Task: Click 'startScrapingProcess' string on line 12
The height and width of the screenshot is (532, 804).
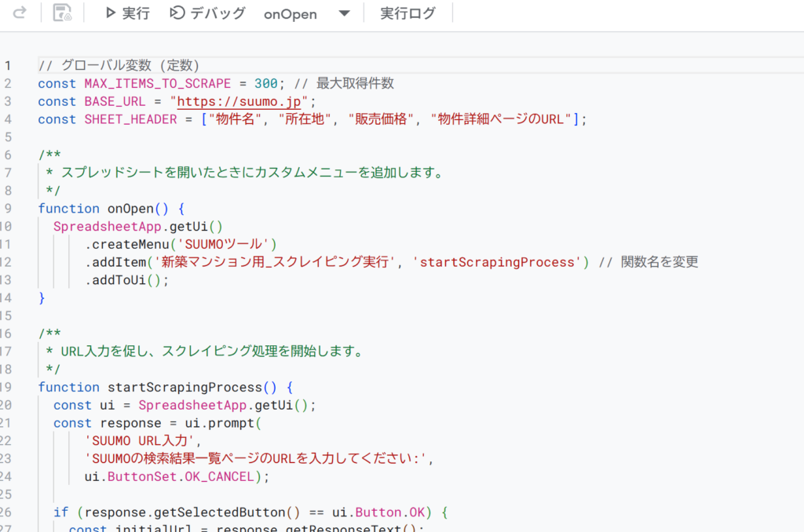Action: [x=497, y=262]
